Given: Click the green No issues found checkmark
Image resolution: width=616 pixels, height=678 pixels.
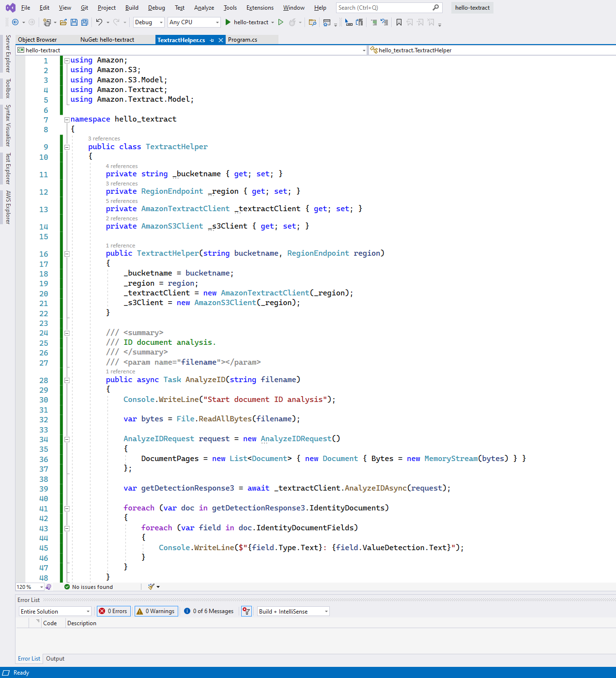Looking at the screenshot, I should [67, 586].
